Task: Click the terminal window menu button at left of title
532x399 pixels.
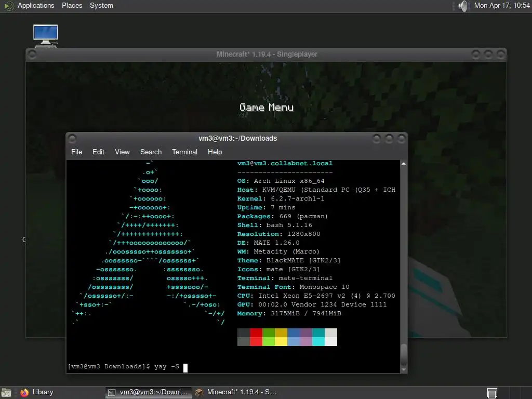Action: tap(72, 138)
